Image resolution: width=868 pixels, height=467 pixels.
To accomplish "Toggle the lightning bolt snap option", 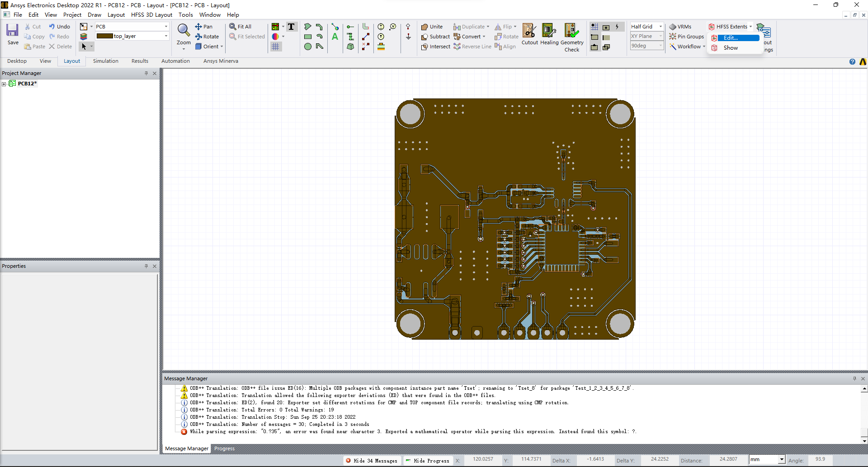I will coord(617,27).
